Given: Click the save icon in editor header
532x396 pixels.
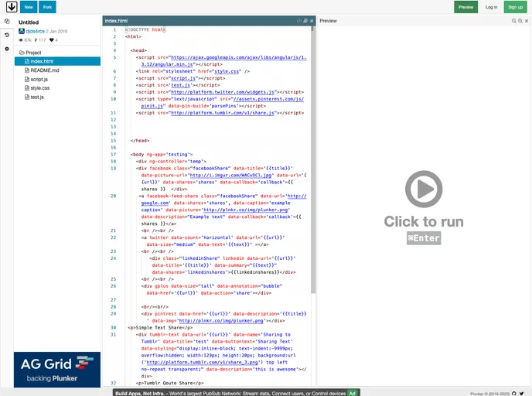Looking at the screenshot, I should [x=305, y=21].
